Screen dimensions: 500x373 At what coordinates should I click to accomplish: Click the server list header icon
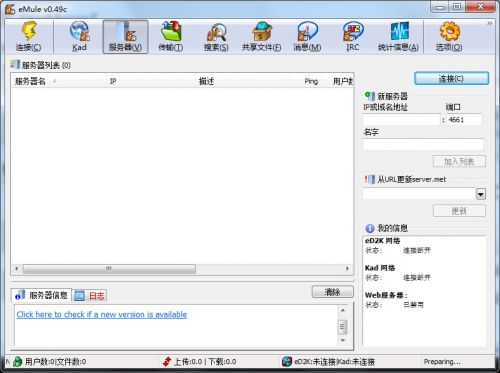pyautogui.click(x=15, y=64)
